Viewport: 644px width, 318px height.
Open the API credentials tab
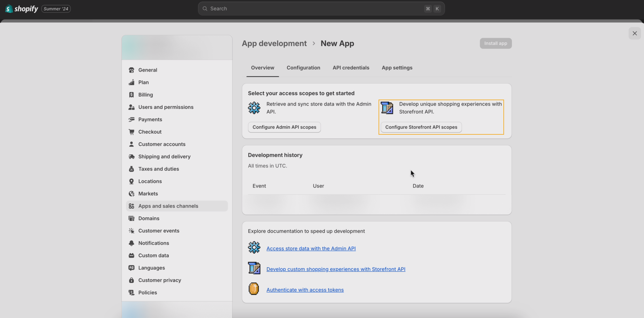click(351, 68)
